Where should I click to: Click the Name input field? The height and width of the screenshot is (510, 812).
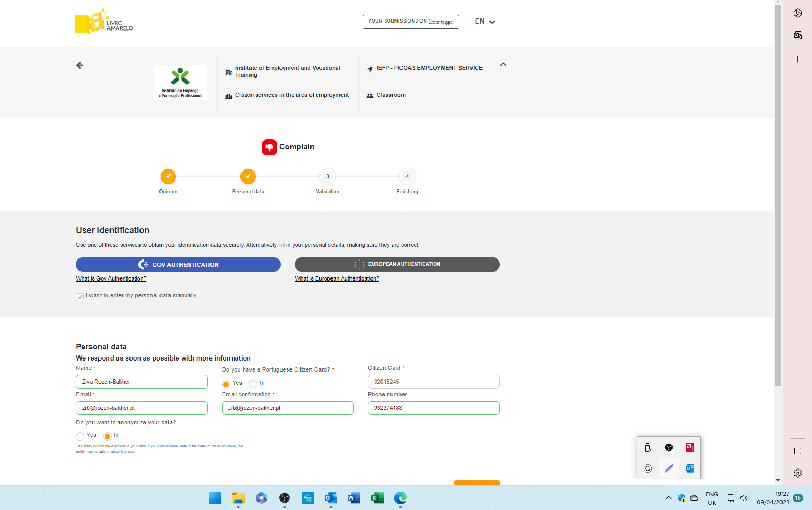coord(142,382)
